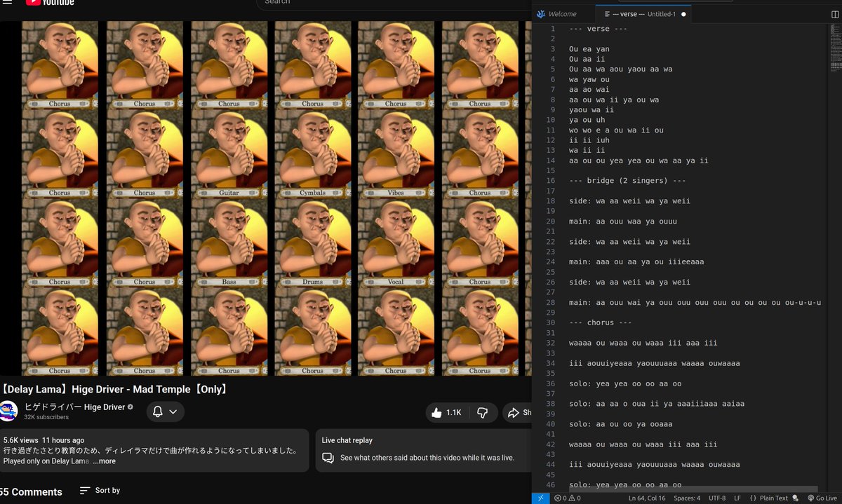Click the 'Ou aa wa aou yaou aa wa' line
The height and width of the screenshot is (504, 842).
(620, 69)
